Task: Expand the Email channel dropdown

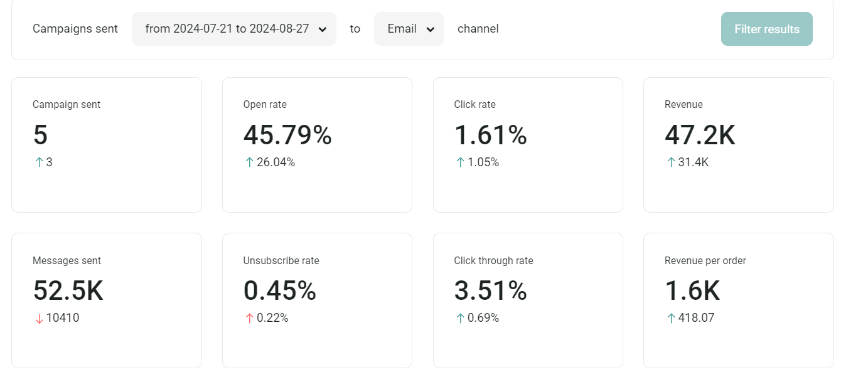Action: coord(409,29)
